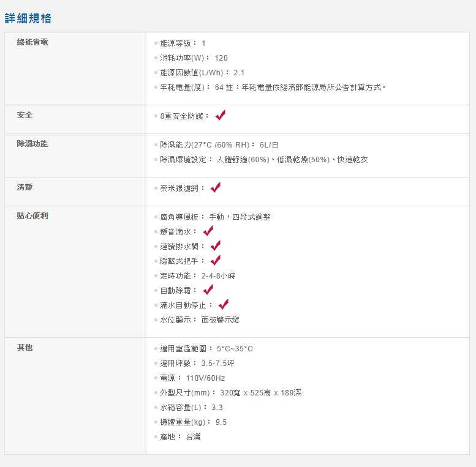This screenshot has width=476, height=467.
Task: Click the 能源等級 specification line
Action: pyautogui.click(x=183, y=43)
